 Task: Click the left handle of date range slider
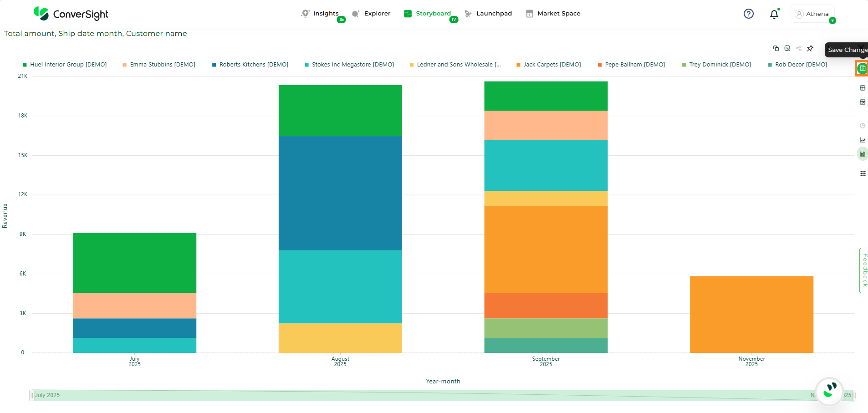(x=31, y=395)
